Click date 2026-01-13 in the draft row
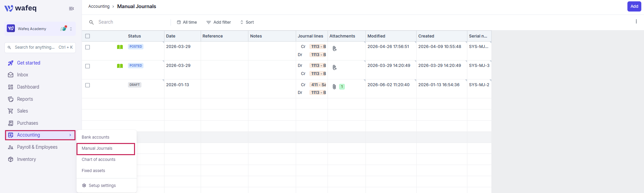644x193 pixels. coord(178,85)
